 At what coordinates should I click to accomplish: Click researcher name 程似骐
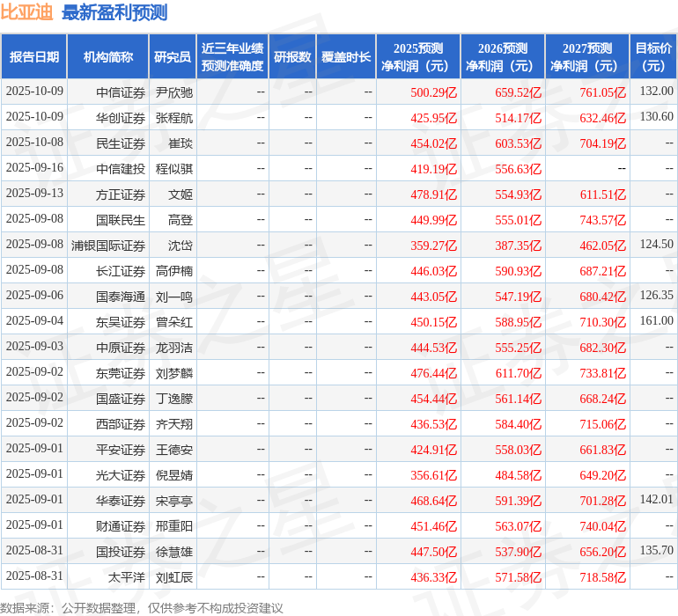(174, 169)
